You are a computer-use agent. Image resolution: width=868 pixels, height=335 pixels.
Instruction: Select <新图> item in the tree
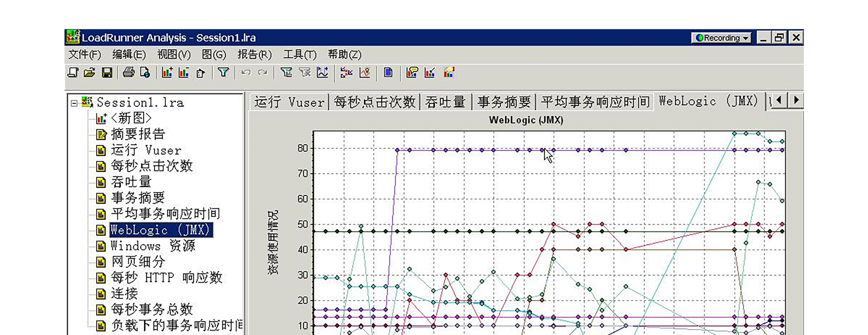point(131,118)
